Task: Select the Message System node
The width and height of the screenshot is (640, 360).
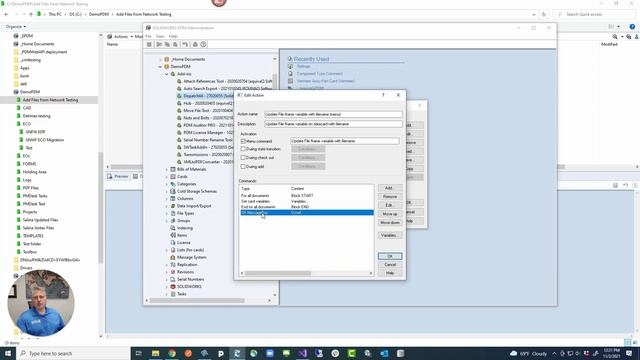Action: tap(191, 257)
